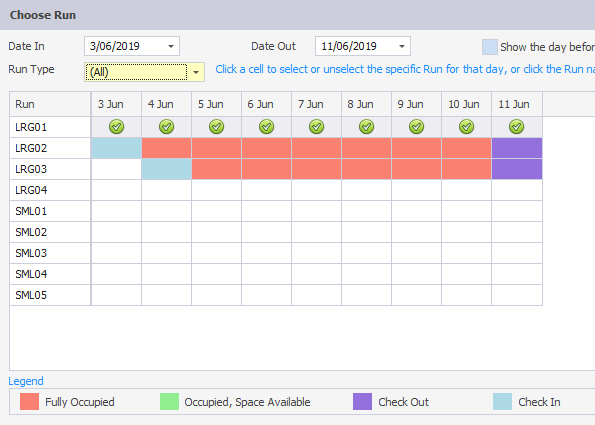
Task: Click LRG01 green tick for 7 Jun
Action: pyautogui.click(x=316, y=127)
